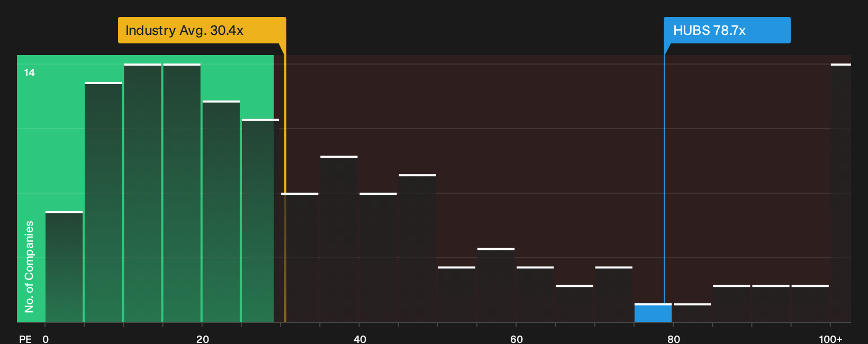Select the histogram bar for PE 10-15
This screenshot has height=344, width=868.
(142, 193)
